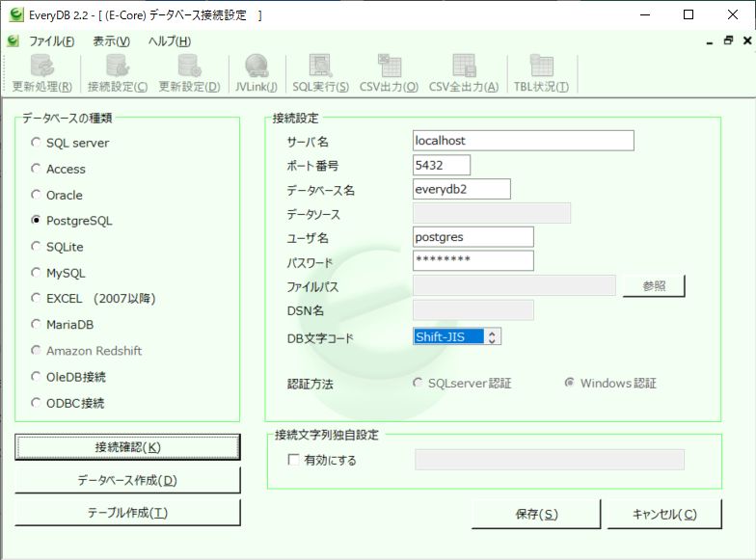Click the 更新処理(R) toolbar icon

click(x=42, y=73)
